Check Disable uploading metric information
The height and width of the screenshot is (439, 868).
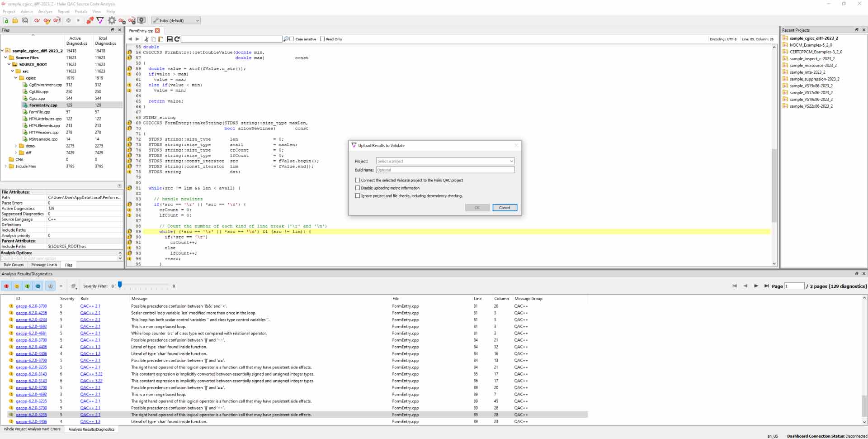click(x=358, y=188)
